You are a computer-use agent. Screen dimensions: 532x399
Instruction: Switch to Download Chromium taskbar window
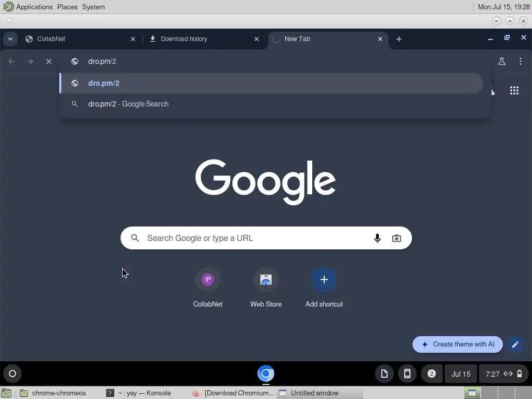[233, 393]
